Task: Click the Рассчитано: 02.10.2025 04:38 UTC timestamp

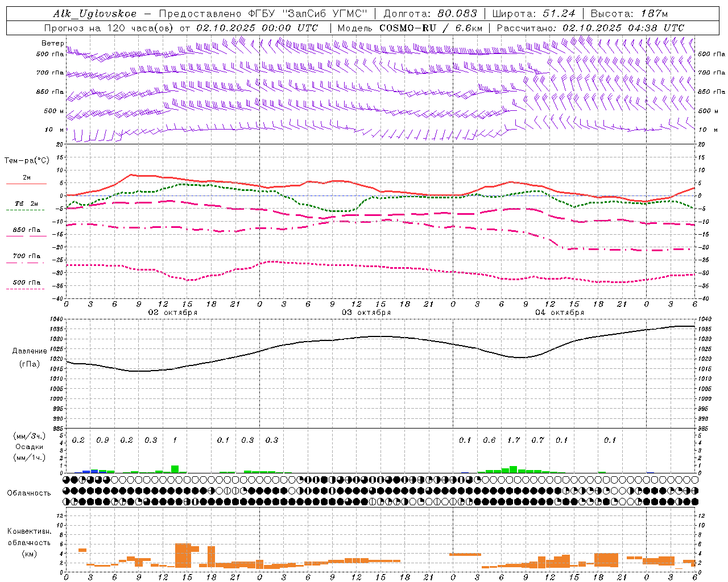Action: (590, 27)
